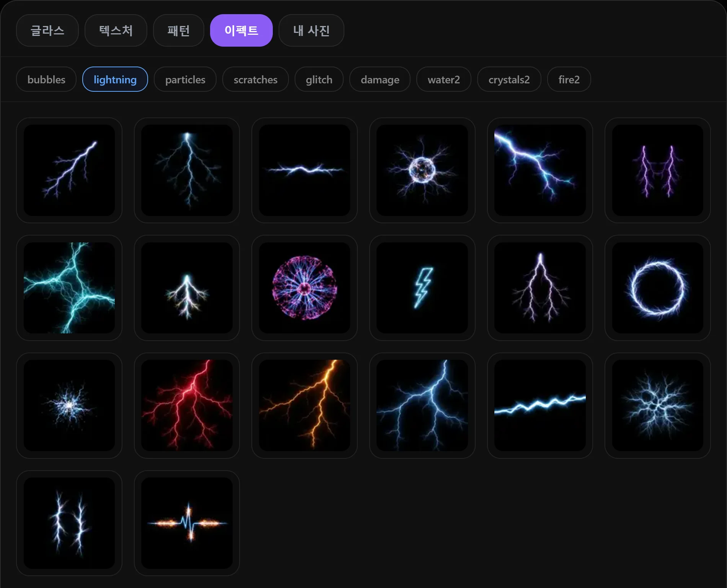Select the plasma orb with tendrils thumbnail
Viewport: 727px width, 588px height.
pyautogui.click(x=422, y=170)
